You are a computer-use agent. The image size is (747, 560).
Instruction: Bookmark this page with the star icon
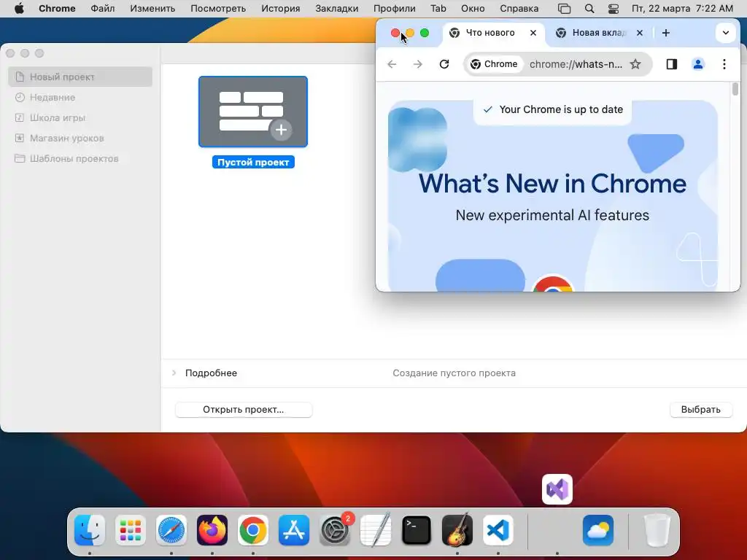coord(635,64)
